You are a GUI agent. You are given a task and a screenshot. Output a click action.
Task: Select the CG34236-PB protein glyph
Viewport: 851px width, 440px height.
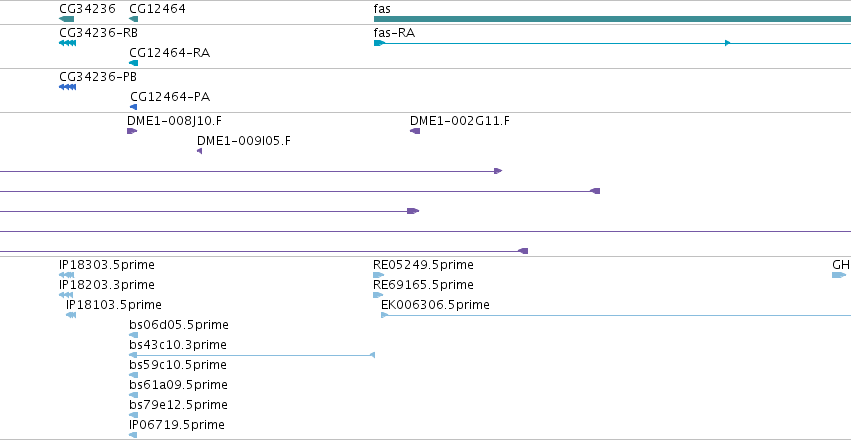point(67,87)
